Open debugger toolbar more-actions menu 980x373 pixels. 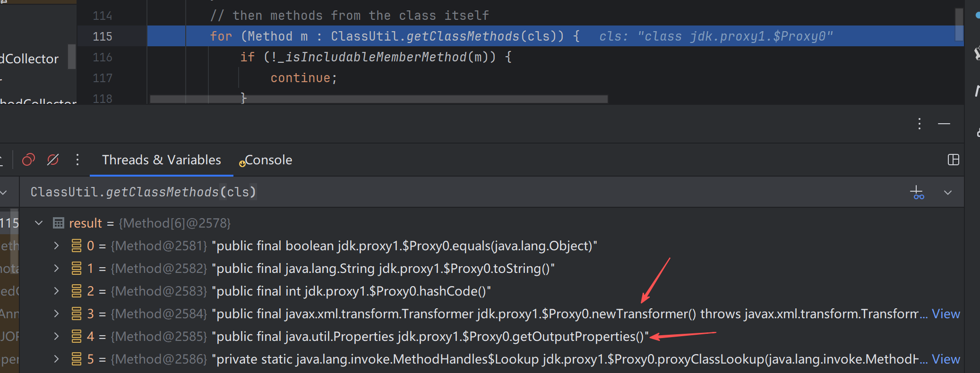pos(77,160)
